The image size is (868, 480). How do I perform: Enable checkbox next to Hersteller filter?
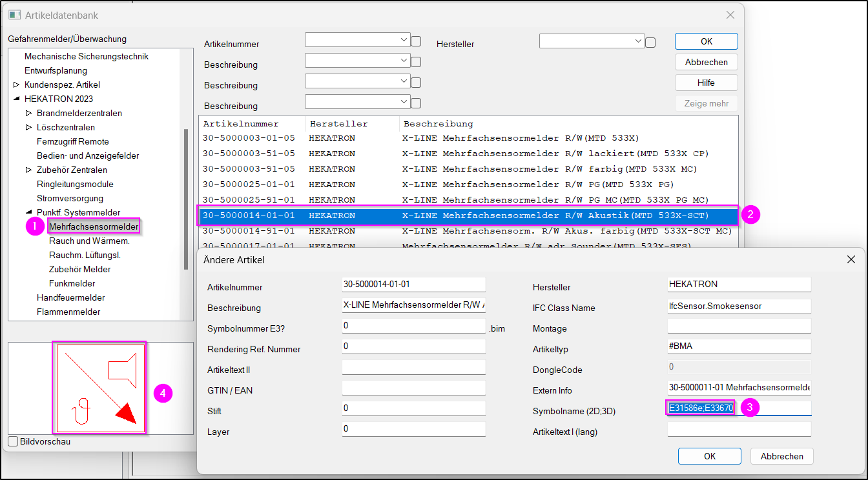[650, 43]
